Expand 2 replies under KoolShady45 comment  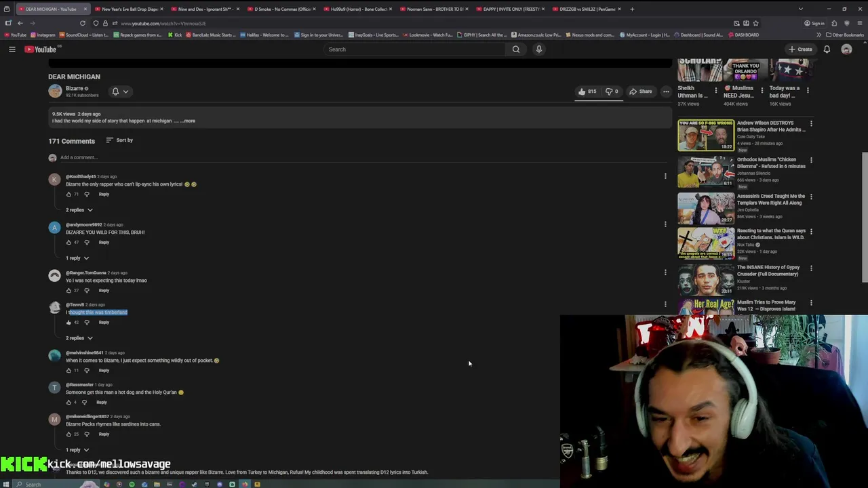(x=79, y=210)
